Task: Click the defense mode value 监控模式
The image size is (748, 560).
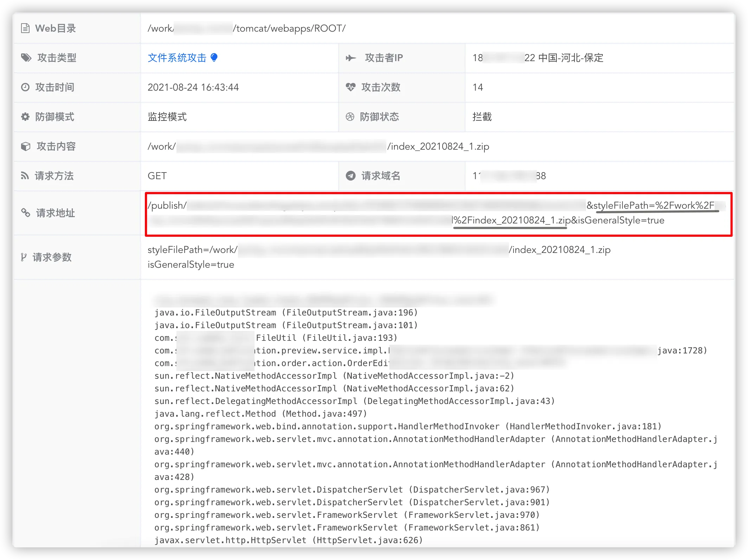Action: coord(167,117)
